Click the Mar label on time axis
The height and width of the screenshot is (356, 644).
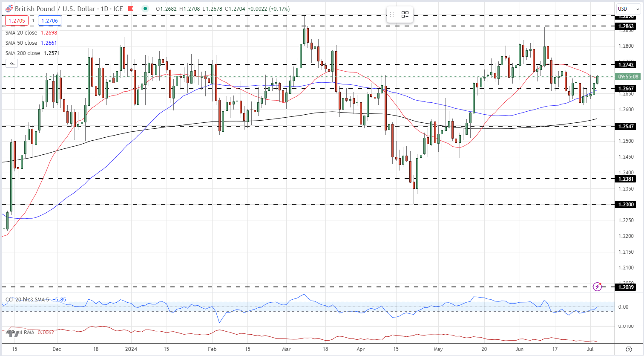pyautogui.click(x=286, y=349)
